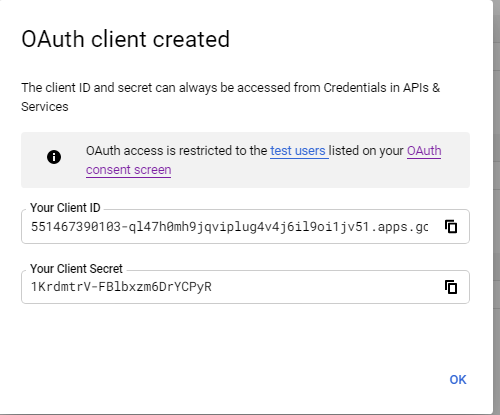
Task: Open the OAuth consent screen link
Action: pos(263,160)
